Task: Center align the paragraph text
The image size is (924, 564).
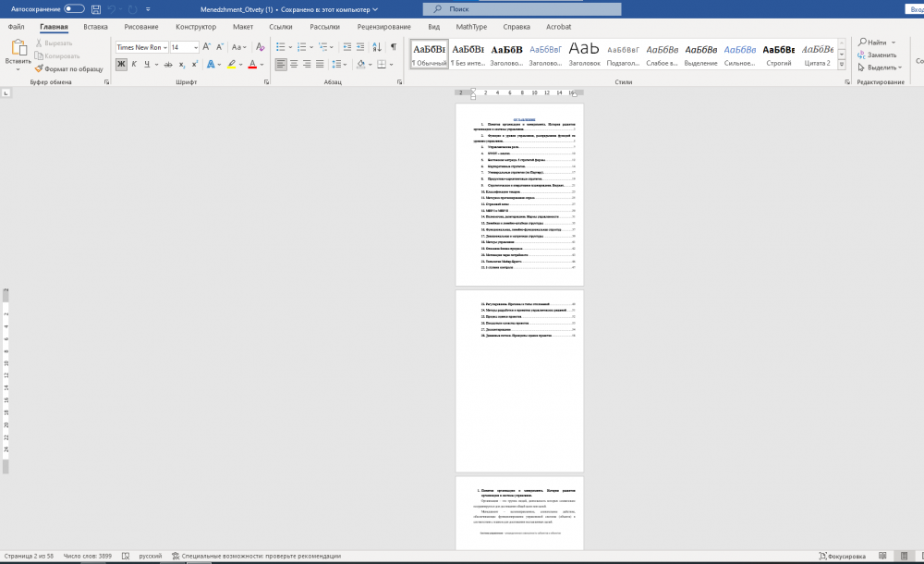Action: pyautogui.click(x=295, y=65)
